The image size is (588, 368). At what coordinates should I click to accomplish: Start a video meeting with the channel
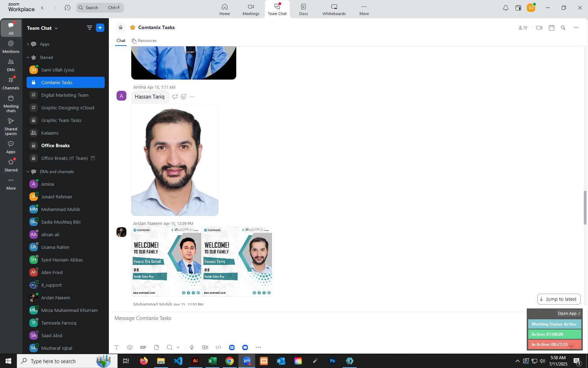[539, 28]
